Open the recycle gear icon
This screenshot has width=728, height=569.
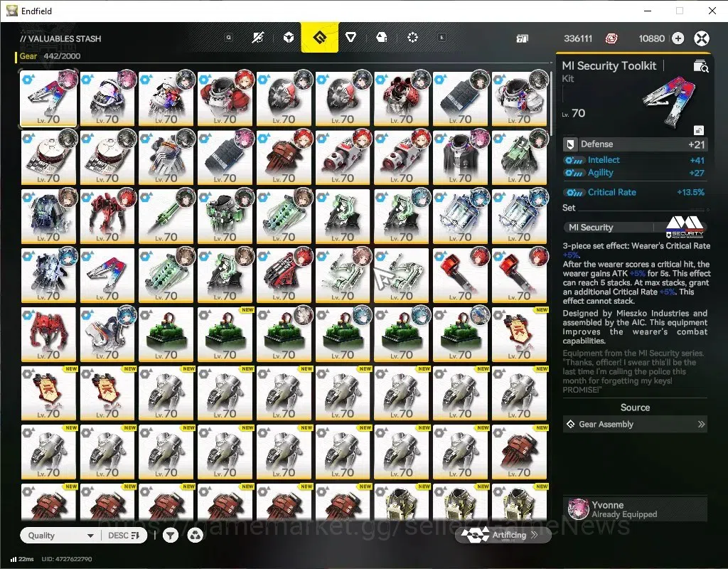[x=195, y=536]
